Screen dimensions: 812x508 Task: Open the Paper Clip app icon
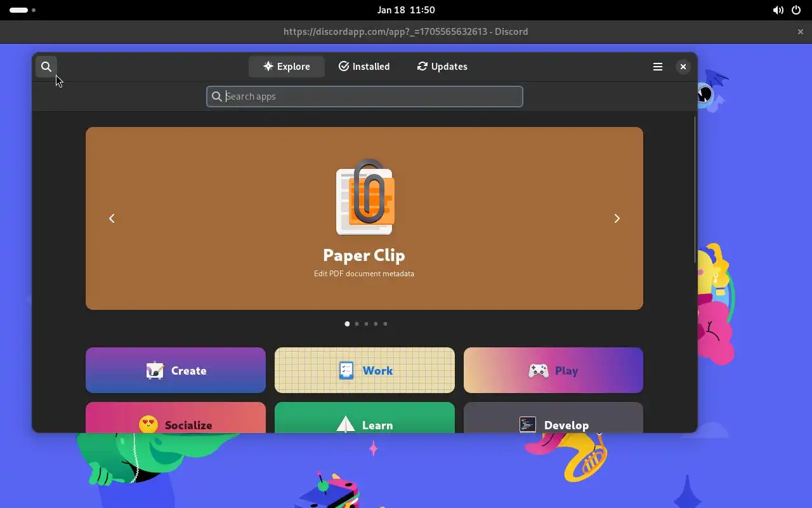pyautogui.click(x=365, y=197)
